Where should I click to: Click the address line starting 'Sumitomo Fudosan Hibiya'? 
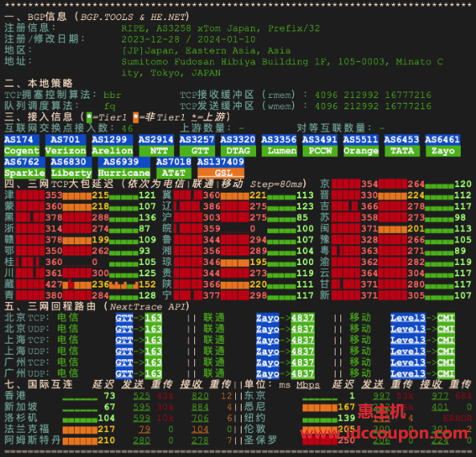click(x=282, y=62)
